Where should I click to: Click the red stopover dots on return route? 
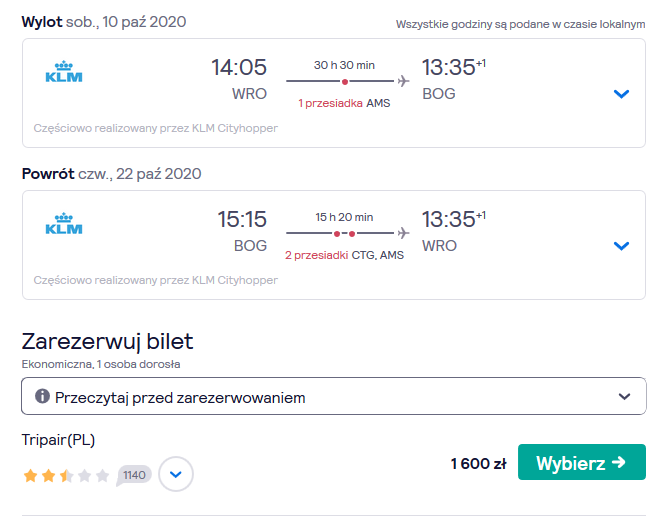[344, 234]
